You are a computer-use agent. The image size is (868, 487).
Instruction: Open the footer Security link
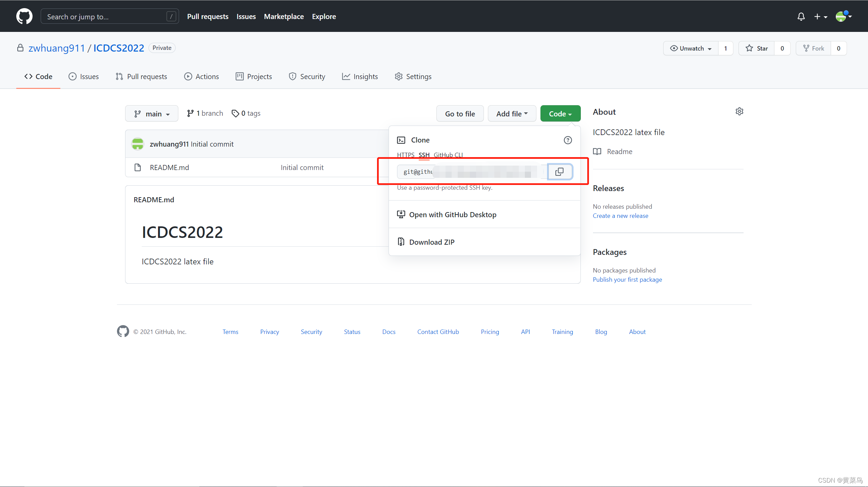(x=311, y=332)
